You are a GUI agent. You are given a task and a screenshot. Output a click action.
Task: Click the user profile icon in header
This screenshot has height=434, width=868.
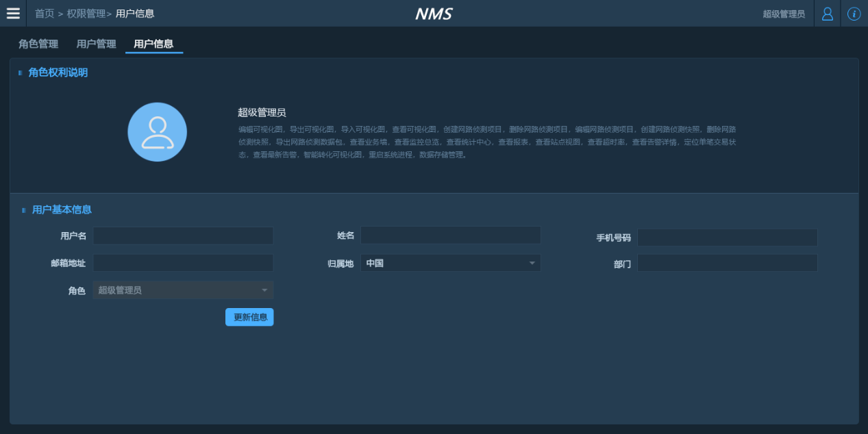pyautogui.click(x=828, y=14)
